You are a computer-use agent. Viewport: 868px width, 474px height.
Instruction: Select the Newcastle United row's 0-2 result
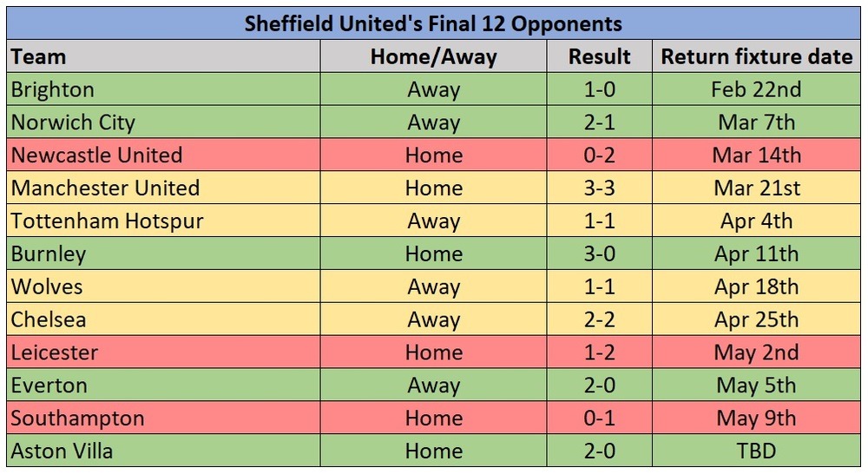(x=600, y=155)
